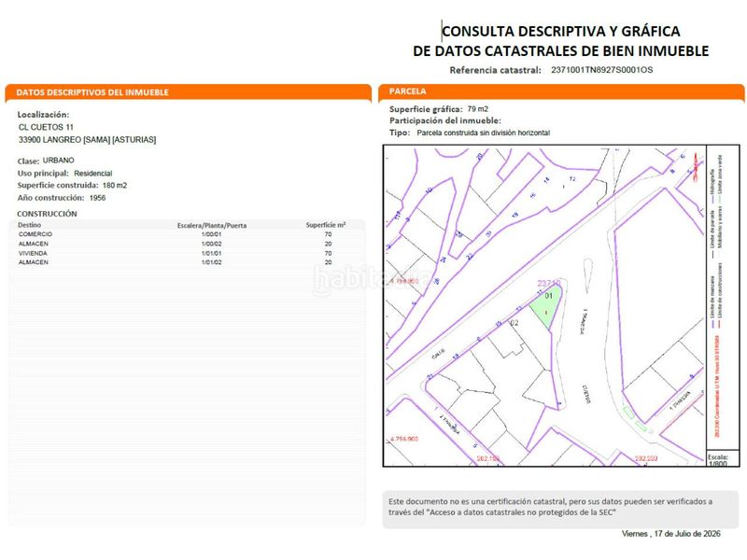Click area '70' in COMERCIO row

(x=329, y=234)
